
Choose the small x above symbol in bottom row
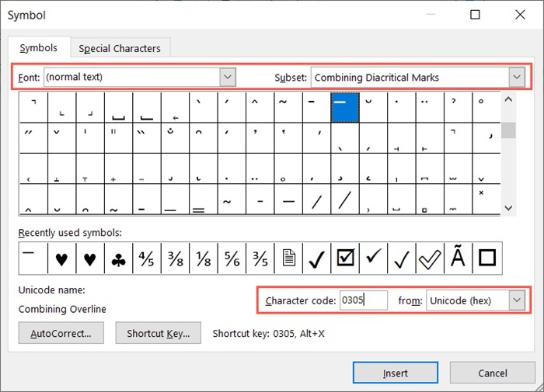486,199
